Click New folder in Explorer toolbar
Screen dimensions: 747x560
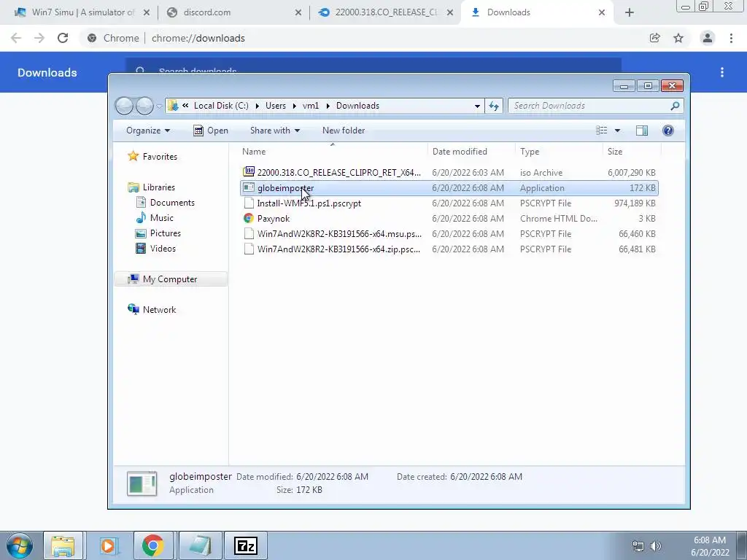coord(344,131)
